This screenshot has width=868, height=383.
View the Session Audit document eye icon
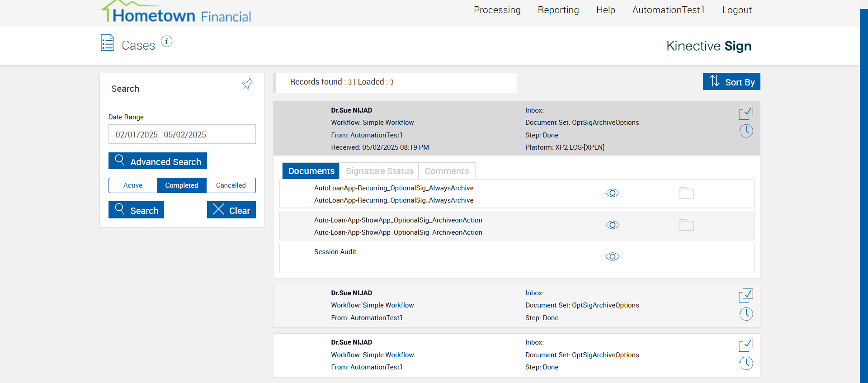(612, 257)
